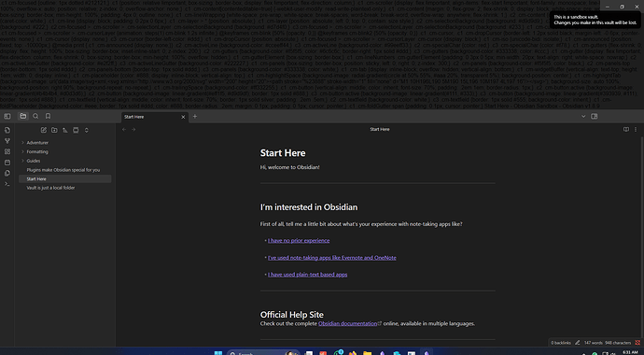Open graph view from the ribbon
Screen dimensions: 644x355
[x=7, y=141]
